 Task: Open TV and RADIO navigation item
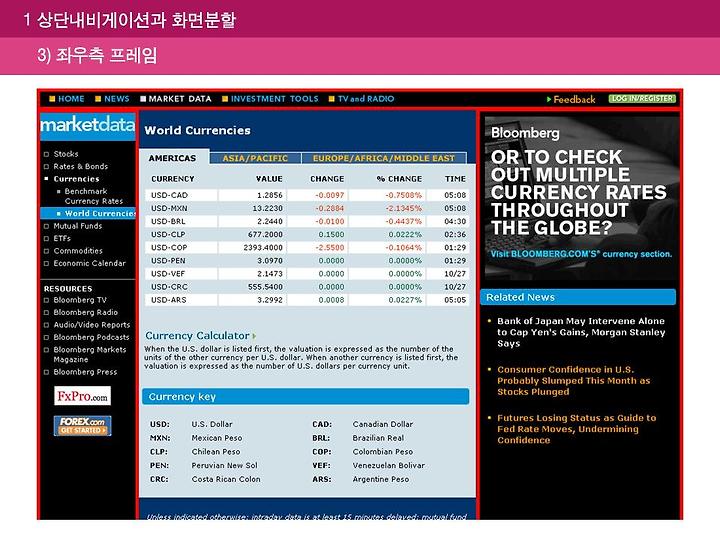click(x=361, y=99)
